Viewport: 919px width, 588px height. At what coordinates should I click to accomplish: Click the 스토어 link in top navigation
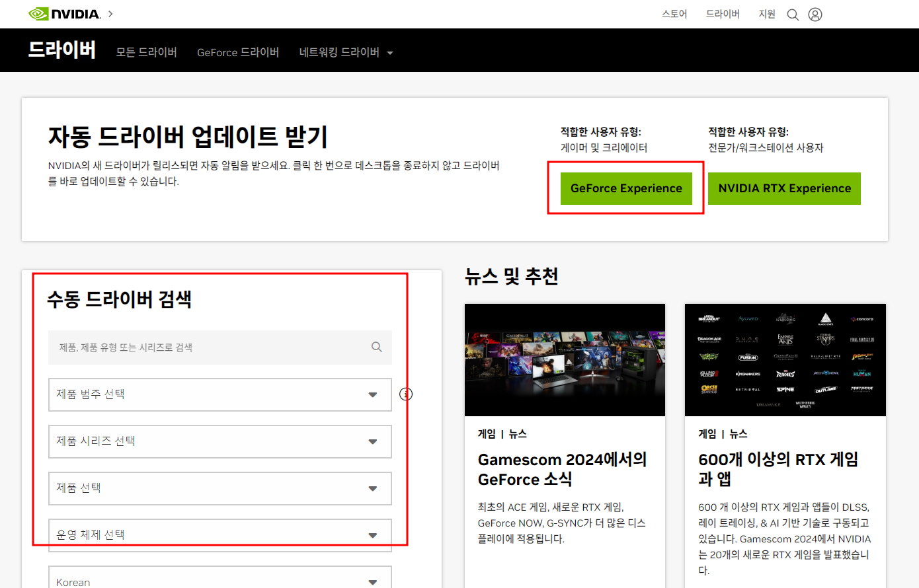click(x=674, y=14)
